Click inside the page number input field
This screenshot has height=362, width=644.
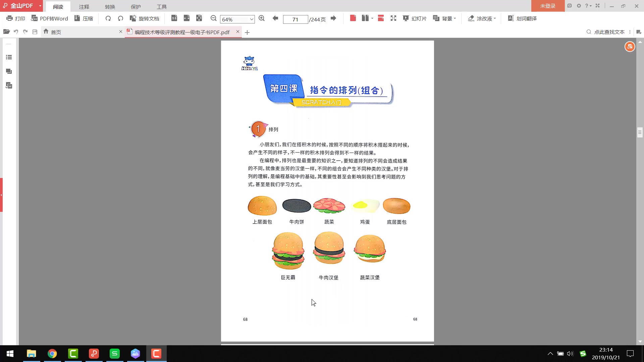pyautogui.click(x=296, y=19)
